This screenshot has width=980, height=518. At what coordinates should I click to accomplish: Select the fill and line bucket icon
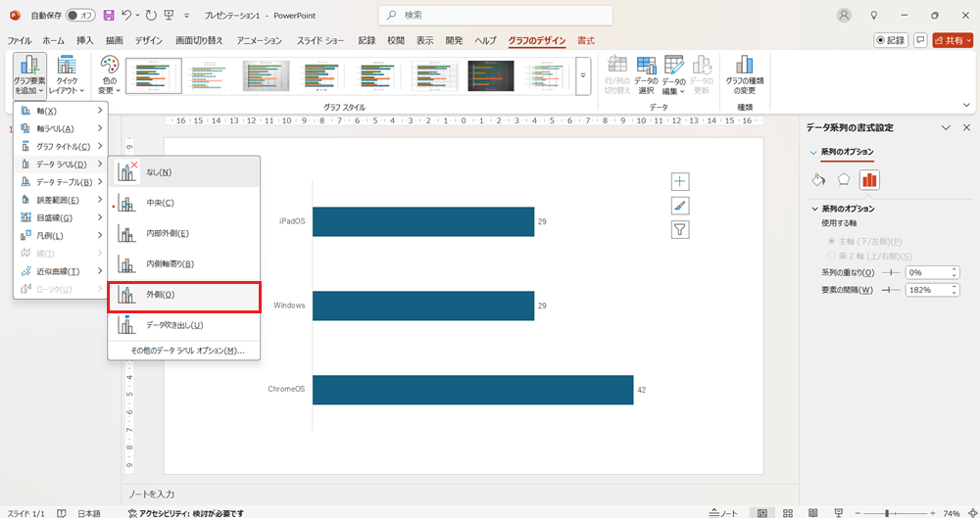(818, 180)
